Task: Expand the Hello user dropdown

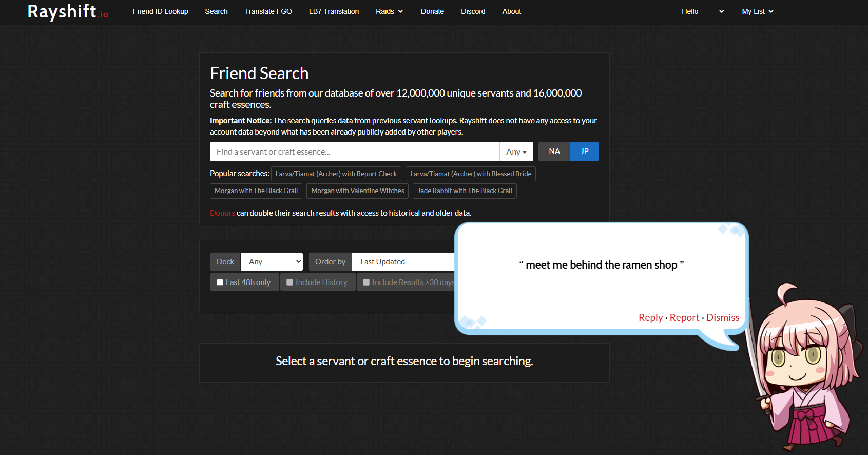Action: coord(703,11)
